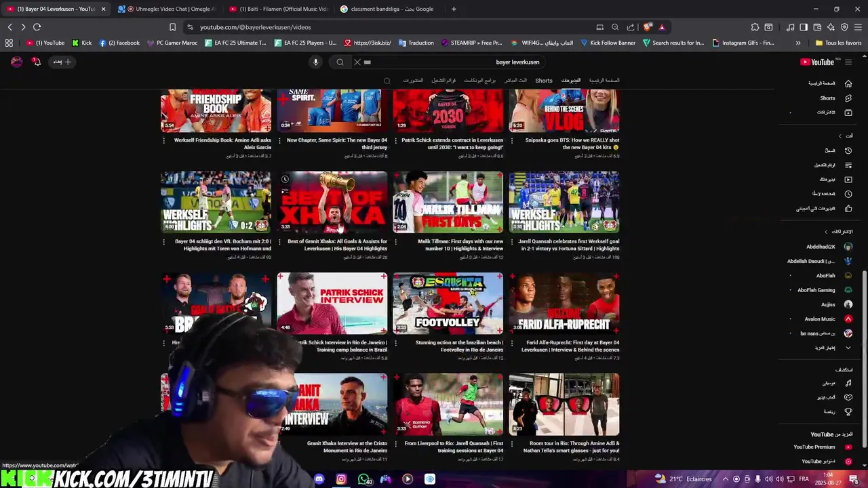868x488 pixels.
Task: Click the YouTube search magnifier button
Action: point(340,62)
